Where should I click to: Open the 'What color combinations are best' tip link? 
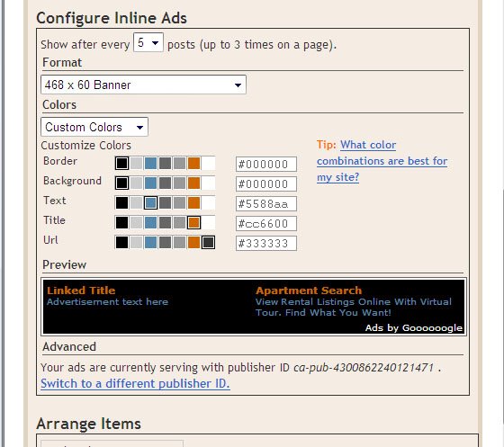(x=382, y=161)
